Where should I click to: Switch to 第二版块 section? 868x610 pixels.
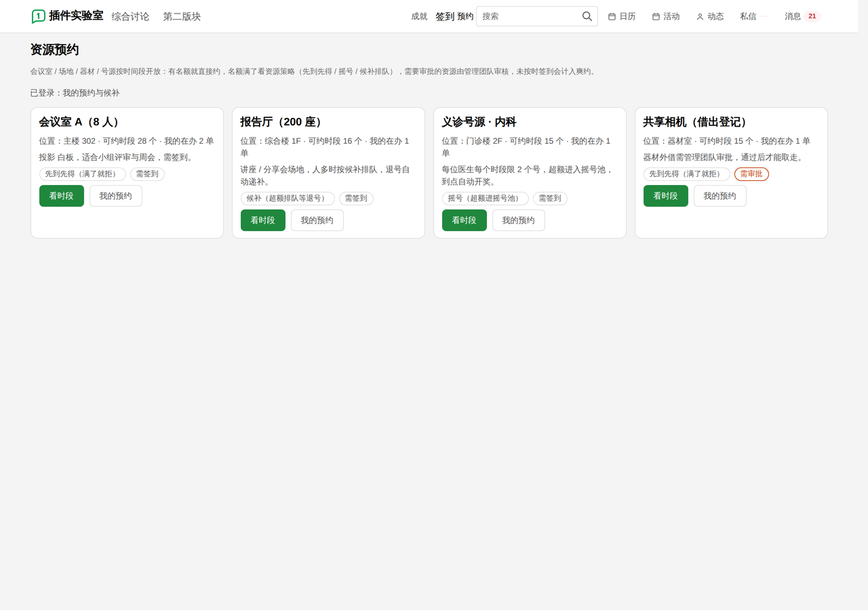(x=182, y=16)
